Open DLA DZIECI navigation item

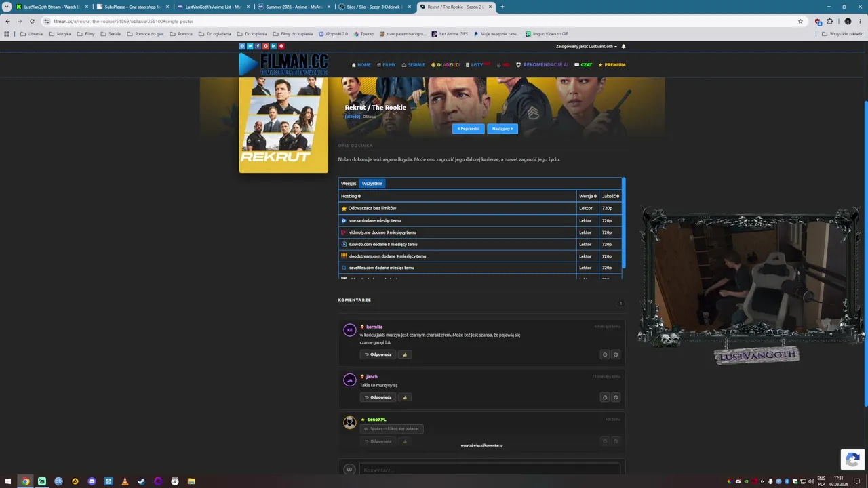click(x=446, y=65)
